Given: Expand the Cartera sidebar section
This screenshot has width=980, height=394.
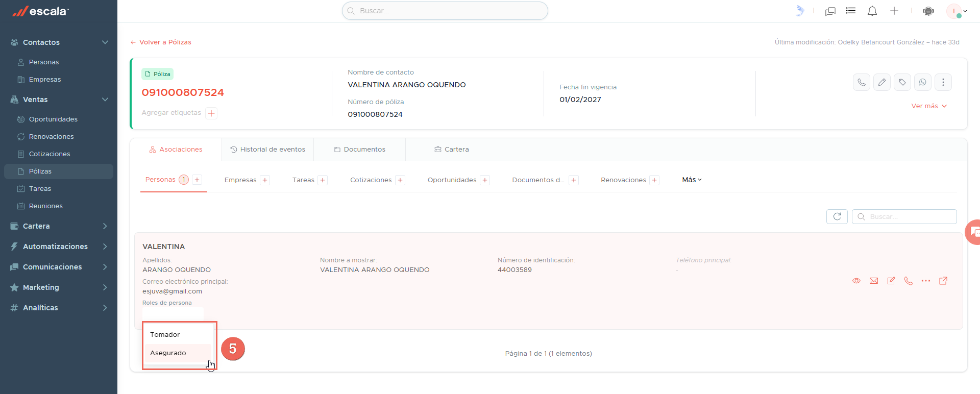Looking at the screenshot, I should pos(105,226).
